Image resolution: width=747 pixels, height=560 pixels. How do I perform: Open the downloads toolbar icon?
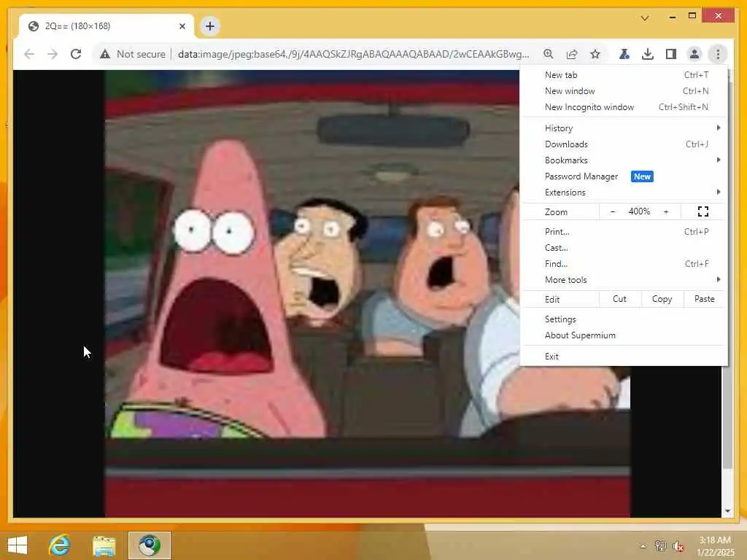[x=648, y=54]
